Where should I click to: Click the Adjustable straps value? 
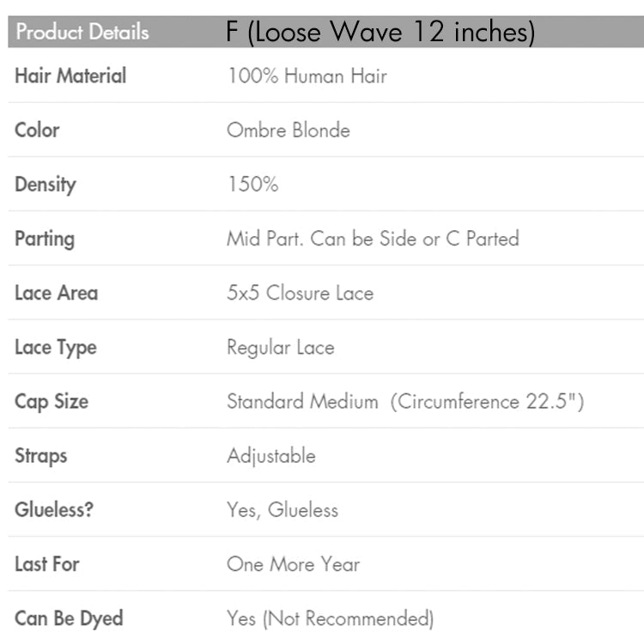(x=270, y=456)
